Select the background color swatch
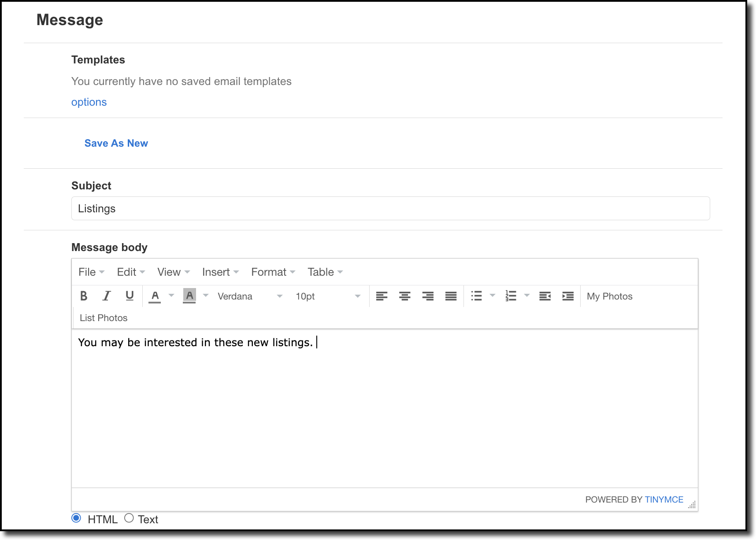 point(189,296)
